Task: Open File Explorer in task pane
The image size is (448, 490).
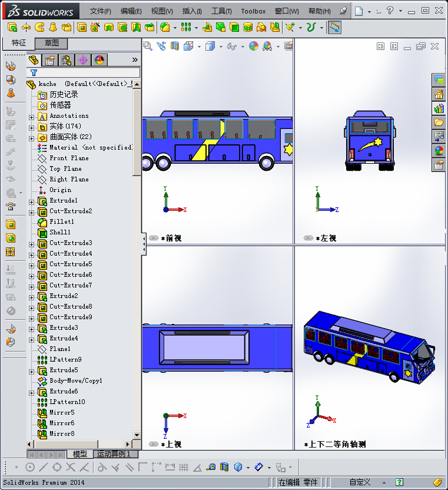Action: (439, 122)
